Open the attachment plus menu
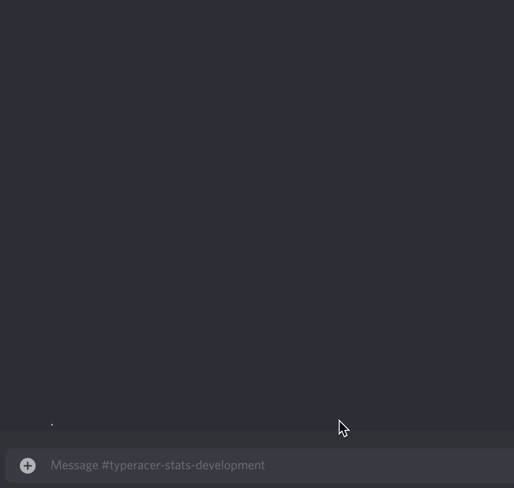 click(28, 466)
